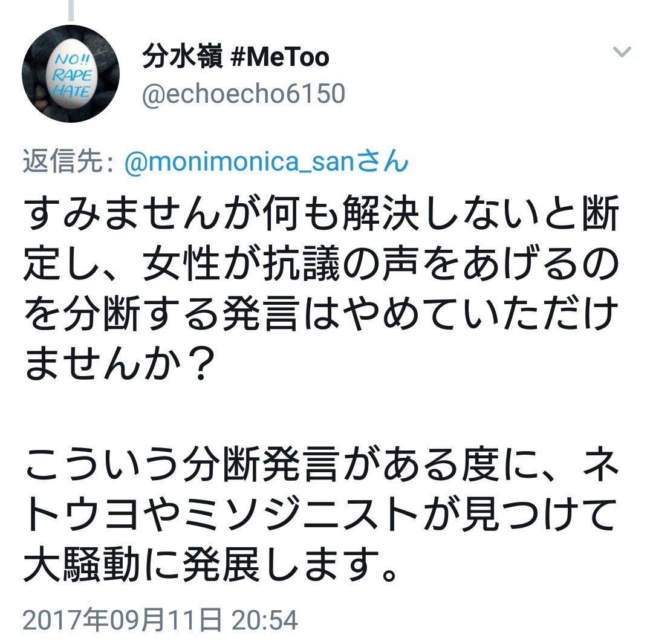Viewport: 653px width, 644px height.
Task: Click the thread connector line above avatar
Action: pos(71,10)
